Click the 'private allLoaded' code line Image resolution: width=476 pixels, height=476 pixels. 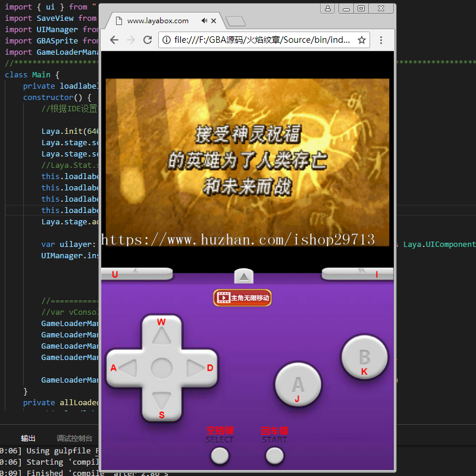click(61, 403)
